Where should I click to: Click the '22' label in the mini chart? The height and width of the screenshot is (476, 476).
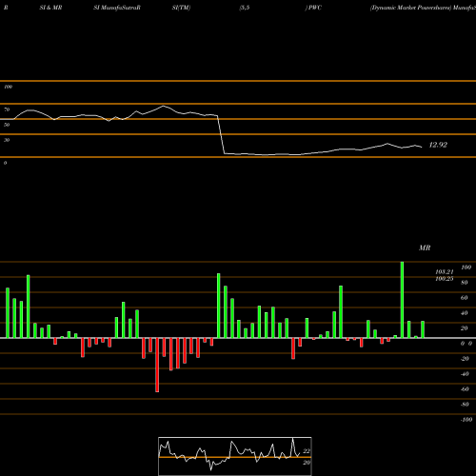pos(307,451)
